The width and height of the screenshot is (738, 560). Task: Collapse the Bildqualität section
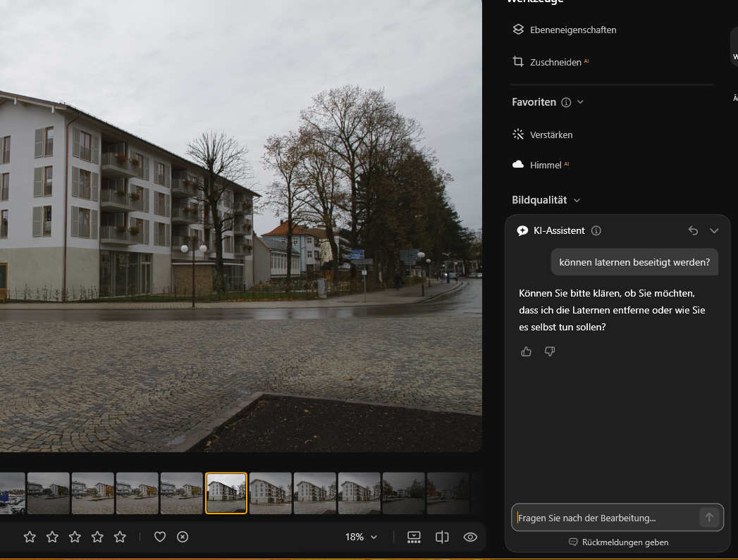(577, 200)
